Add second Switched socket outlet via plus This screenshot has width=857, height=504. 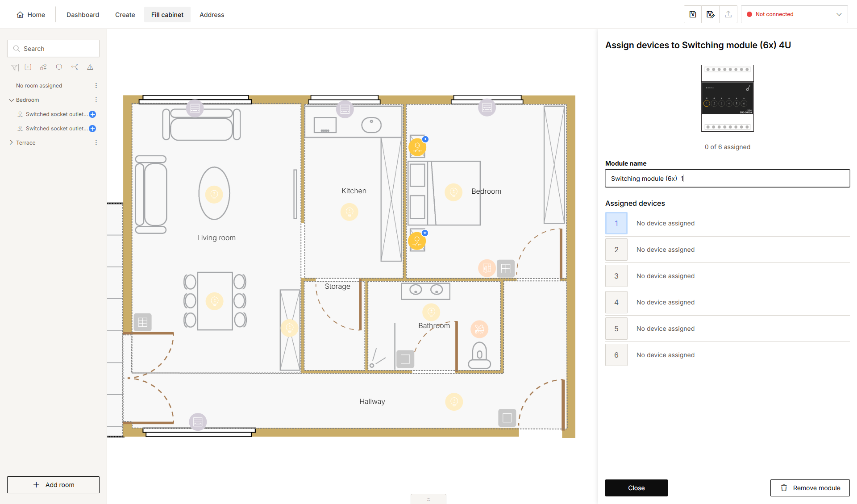92,129
